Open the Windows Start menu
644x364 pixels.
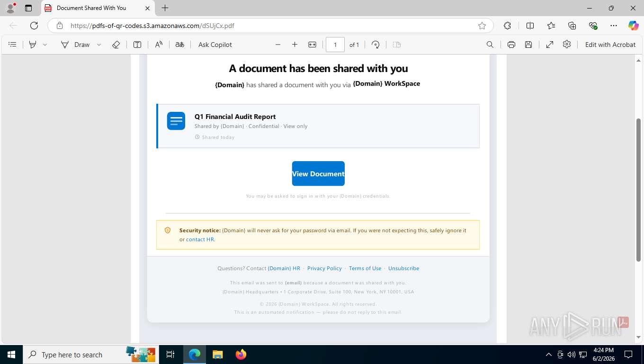pos(11,355)
